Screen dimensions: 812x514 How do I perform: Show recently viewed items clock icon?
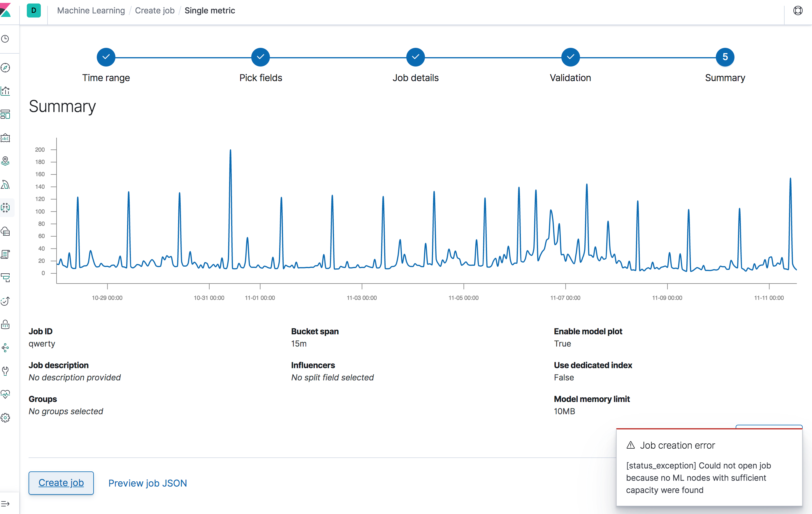6,39
